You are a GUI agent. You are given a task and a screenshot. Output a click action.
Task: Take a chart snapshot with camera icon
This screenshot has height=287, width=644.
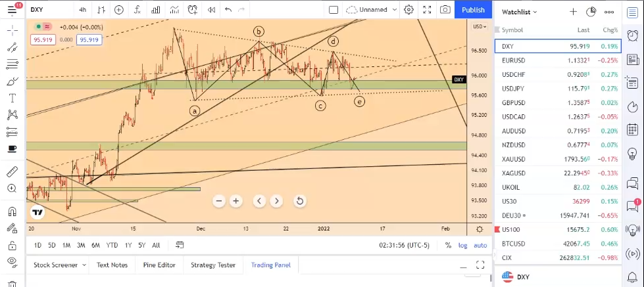click(x=445, y=10)
